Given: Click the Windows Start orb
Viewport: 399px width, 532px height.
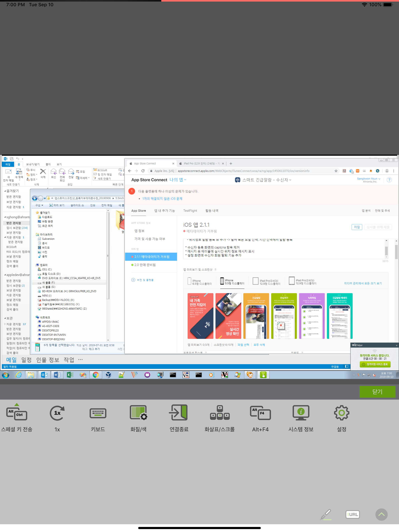Looking at the screenshot, I should 6,375.
